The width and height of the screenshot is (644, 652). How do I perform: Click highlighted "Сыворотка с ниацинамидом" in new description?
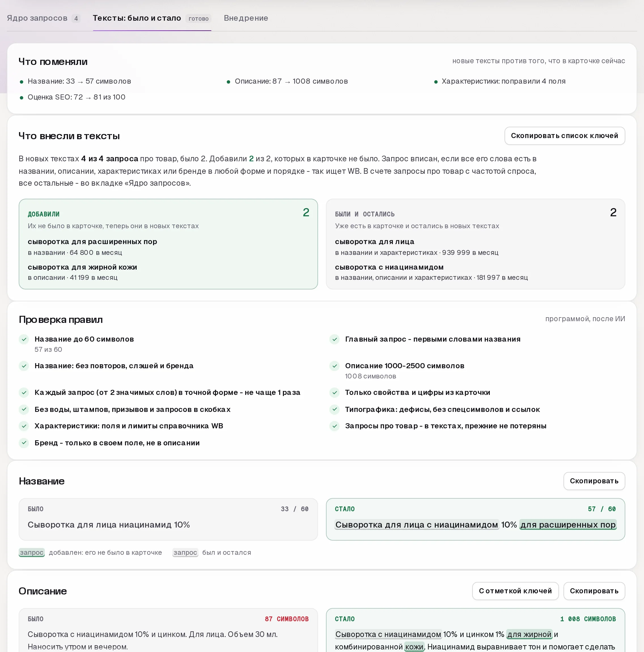(x=388, y=634)
